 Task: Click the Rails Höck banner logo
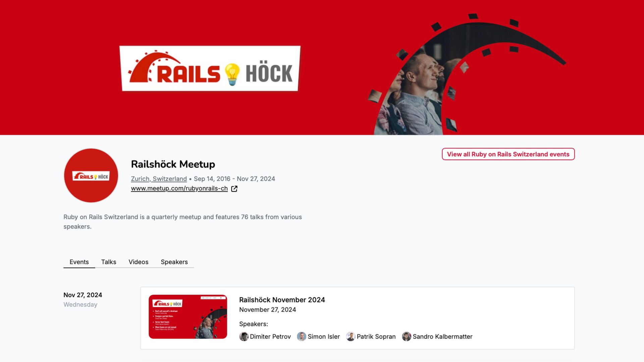tap(210, 68)
